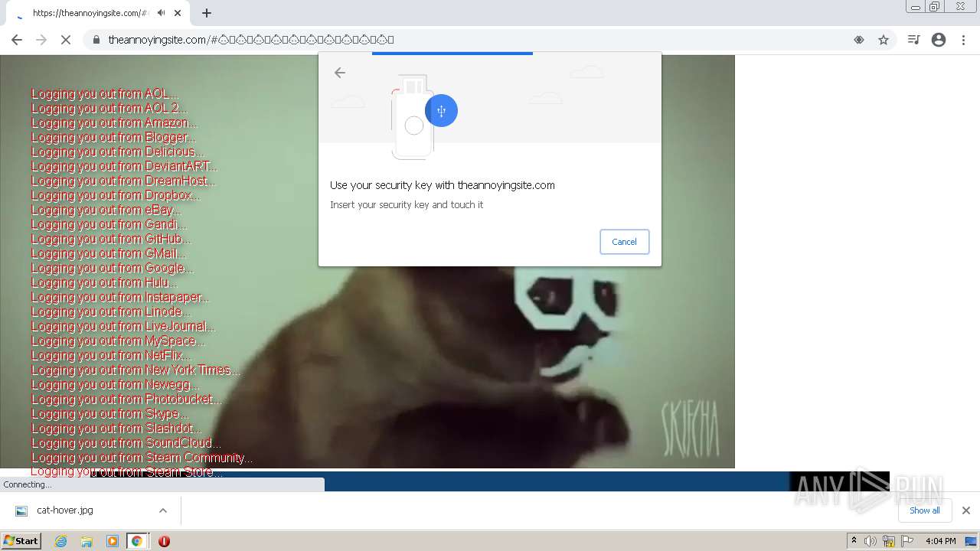
Task: Close the downloads bar
Action: (x=965, y=510)
